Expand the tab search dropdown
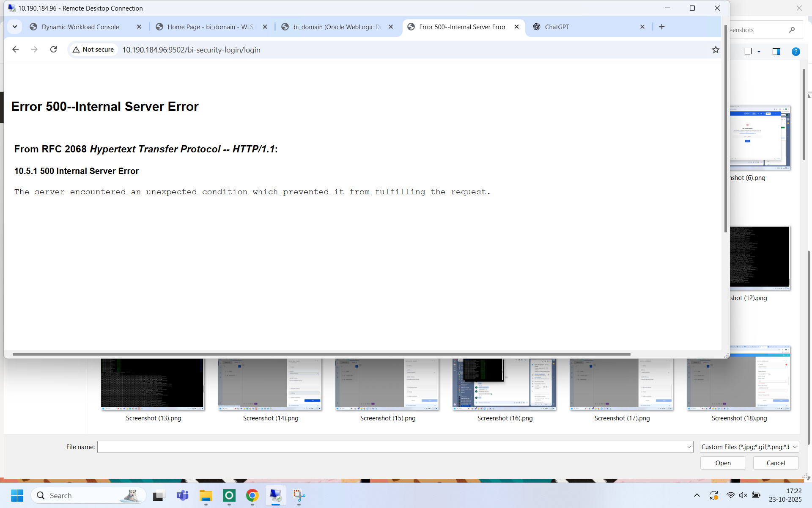This screenshot has width=812, height=508. click(15, 27)
